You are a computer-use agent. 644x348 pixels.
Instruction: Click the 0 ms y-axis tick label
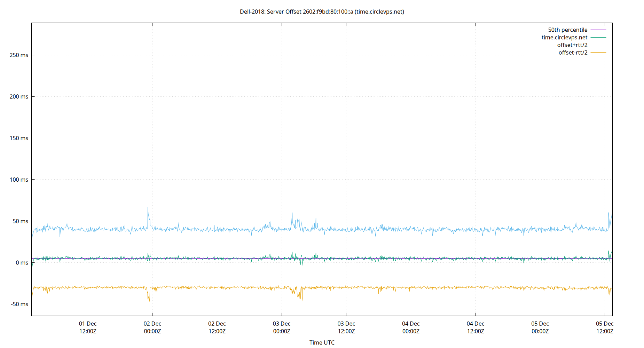coord(22,263)
